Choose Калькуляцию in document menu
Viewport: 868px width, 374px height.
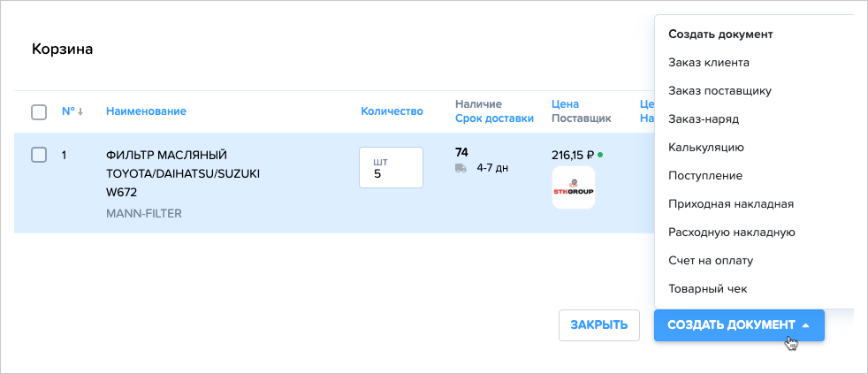click(706, 148)
